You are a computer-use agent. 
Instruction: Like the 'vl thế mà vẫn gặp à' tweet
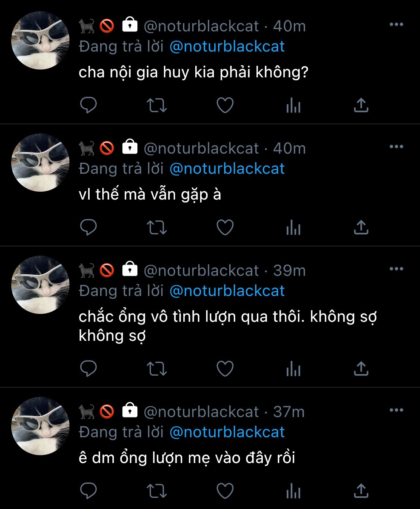coord(225,227)
